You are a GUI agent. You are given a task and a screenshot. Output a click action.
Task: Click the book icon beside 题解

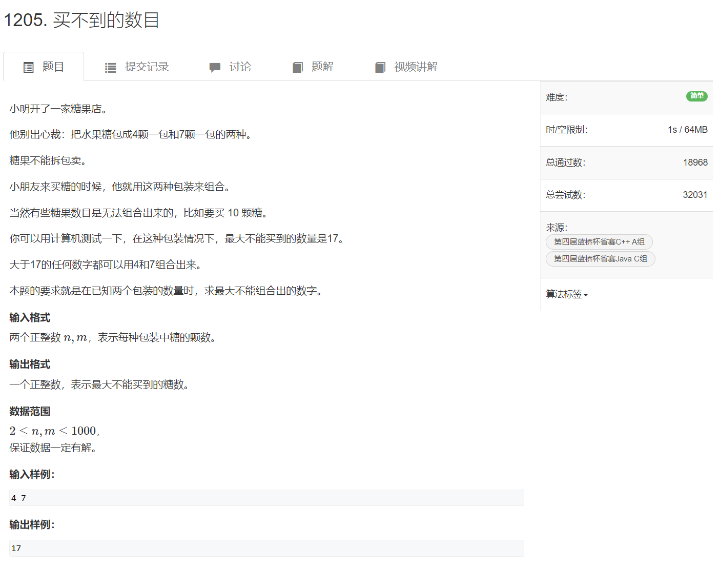[297, 67]
